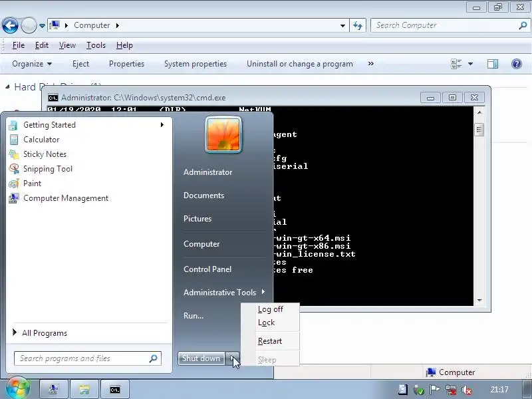Click Start menu search magnifier icon
The height and width of the screenshot is (399, 532).
(x=154, y=358)
